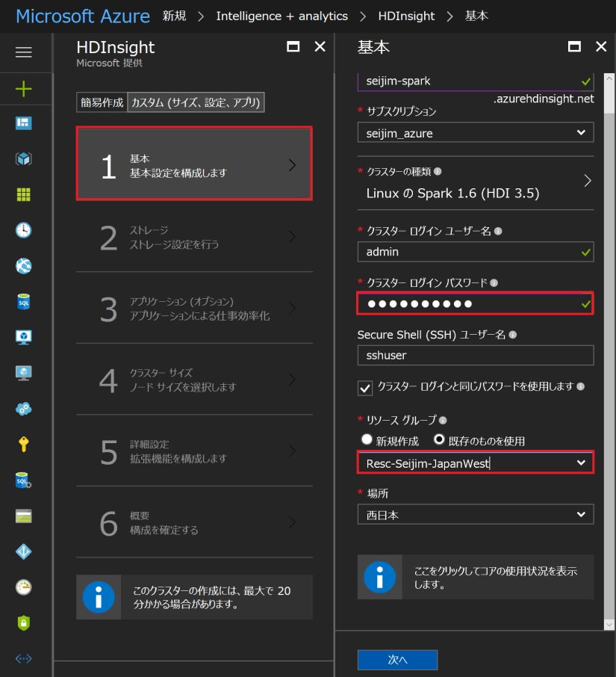Enable クラスター ログインと同じパスワードを使用します checkbox
This screenshot has height=677, width=616.
(x=365, y=387)
